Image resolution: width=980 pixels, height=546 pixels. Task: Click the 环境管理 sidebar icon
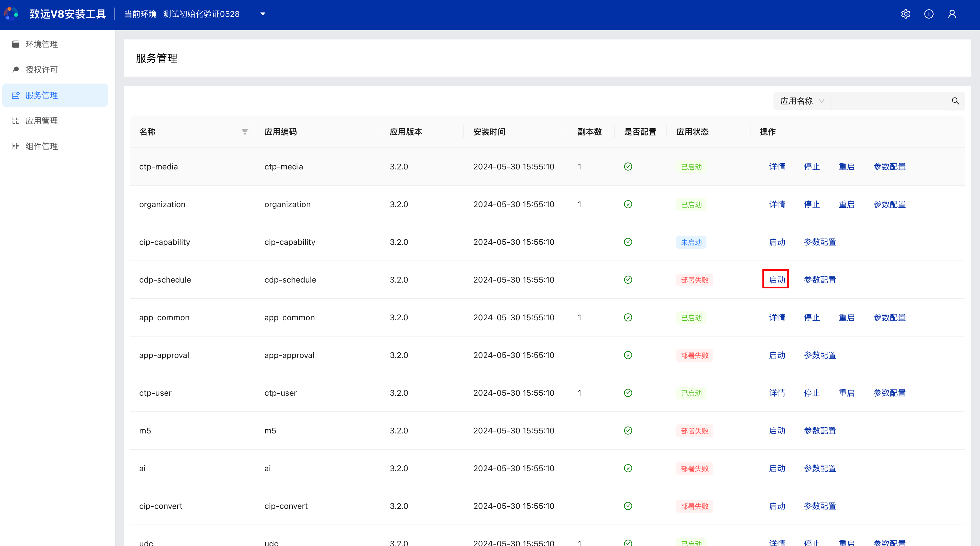pyautogui.click(x=16, y=44)
